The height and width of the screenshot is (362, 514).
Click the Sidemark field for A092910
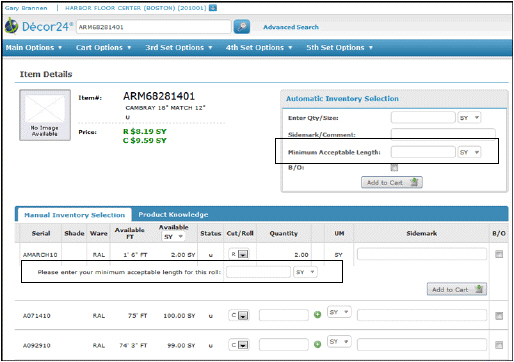[422, 345]
